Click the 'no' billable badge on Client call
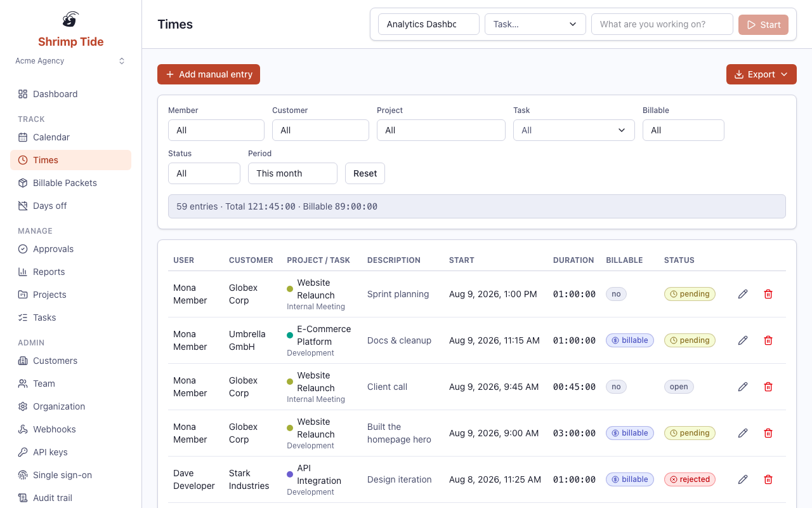The width and height of the screenshot is (812, 508). 616,387
